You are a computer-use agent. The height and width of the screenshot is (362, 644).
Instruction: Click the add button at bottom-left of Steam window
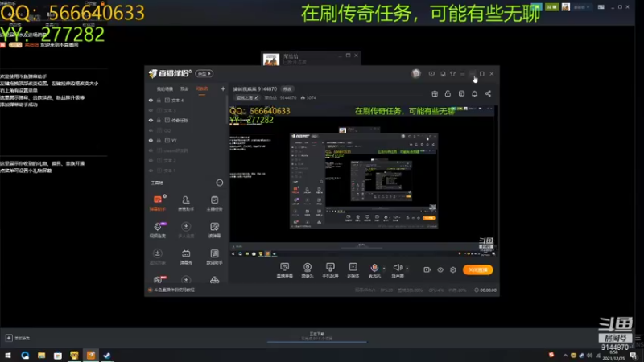tap(9, 338)
